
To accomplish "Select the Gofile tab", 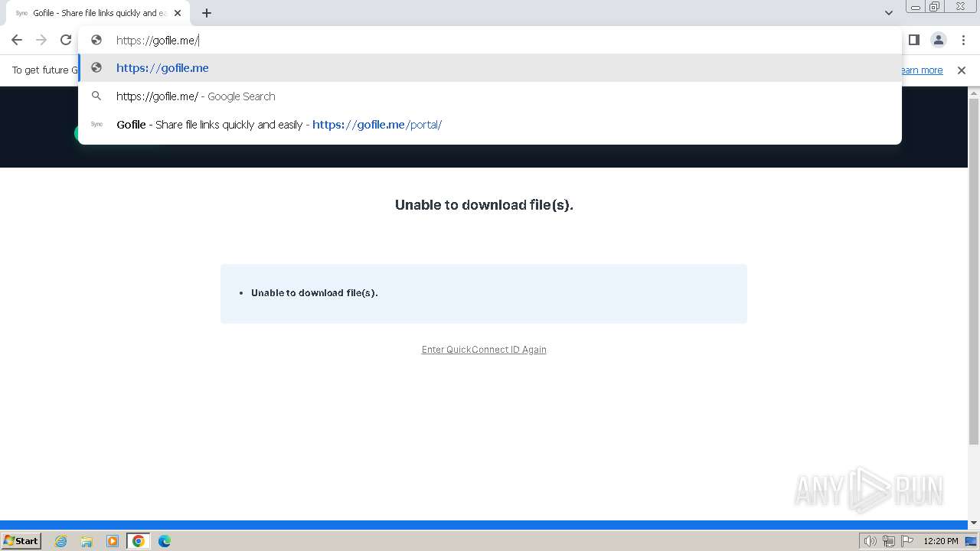I will [x=98, y=13].
